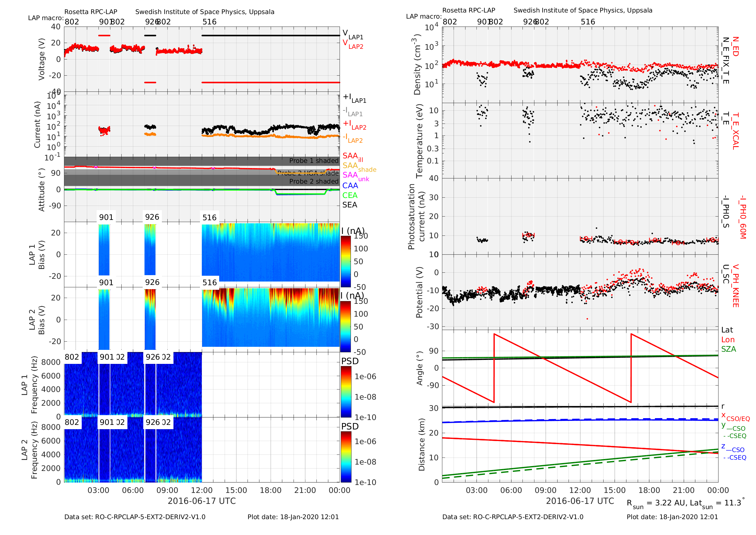Screen dimensions: 756x535
Task: Click the LAP 2 PSD colorbar
Action: [x=346, y=457]
